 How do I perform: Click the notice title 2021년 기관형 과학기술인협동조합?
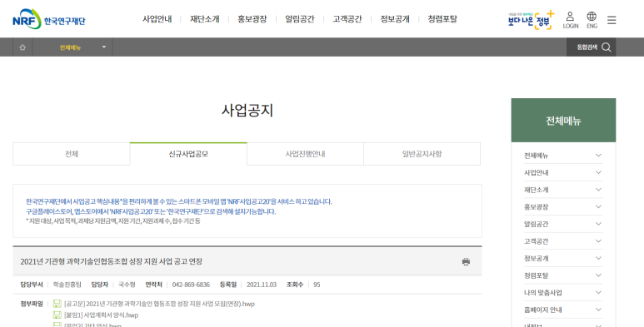tap(112, 261)
